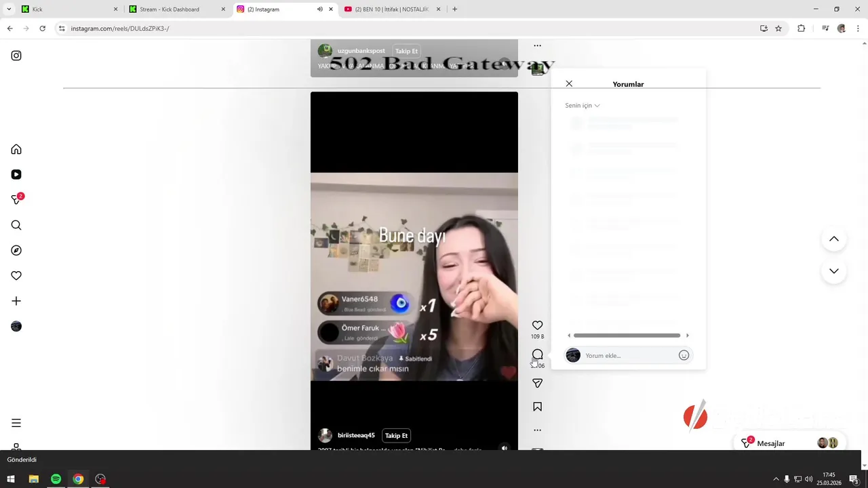The height and width of the screenshot is (488, 868).
Task: Close the BEN 10 YouTube tab
Action: [438, 9]
